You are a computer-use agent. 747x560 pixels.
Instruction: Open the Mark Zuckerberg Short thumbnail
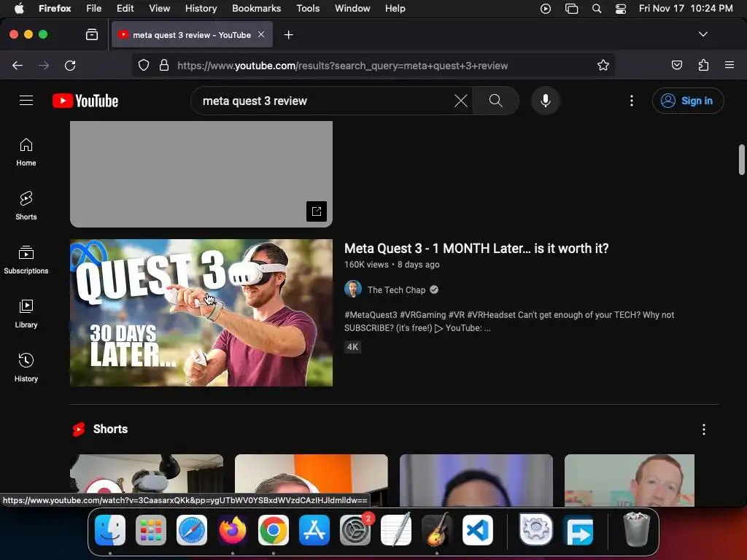tap(630, 480)
